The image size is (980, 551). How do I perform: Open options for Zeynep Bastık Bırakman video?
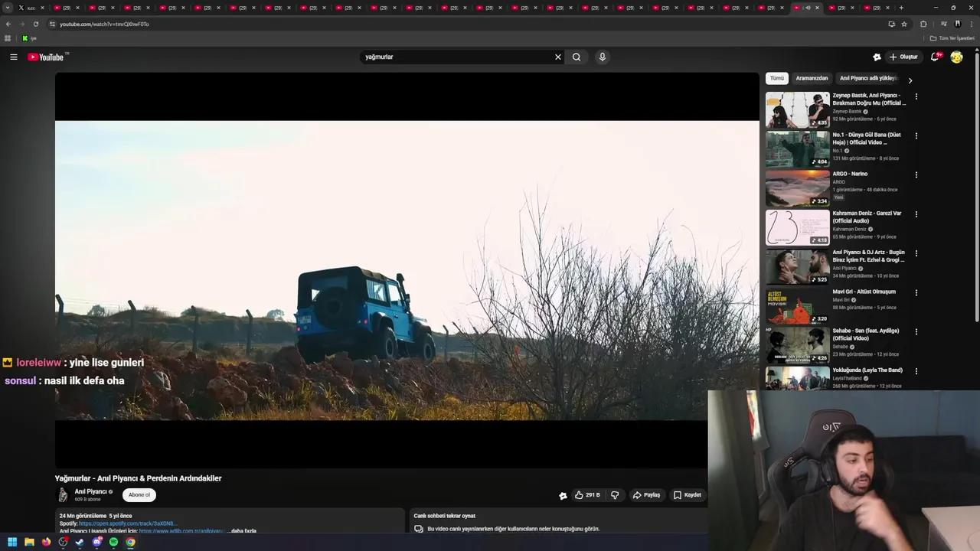(x=916, y=96)
